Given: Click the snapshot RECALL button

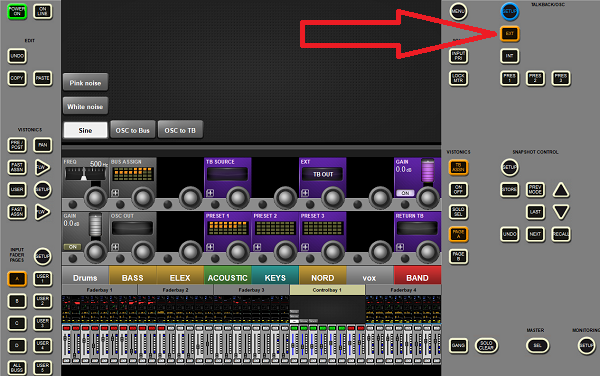Looking at the screenshot, I should pos(561,234).
